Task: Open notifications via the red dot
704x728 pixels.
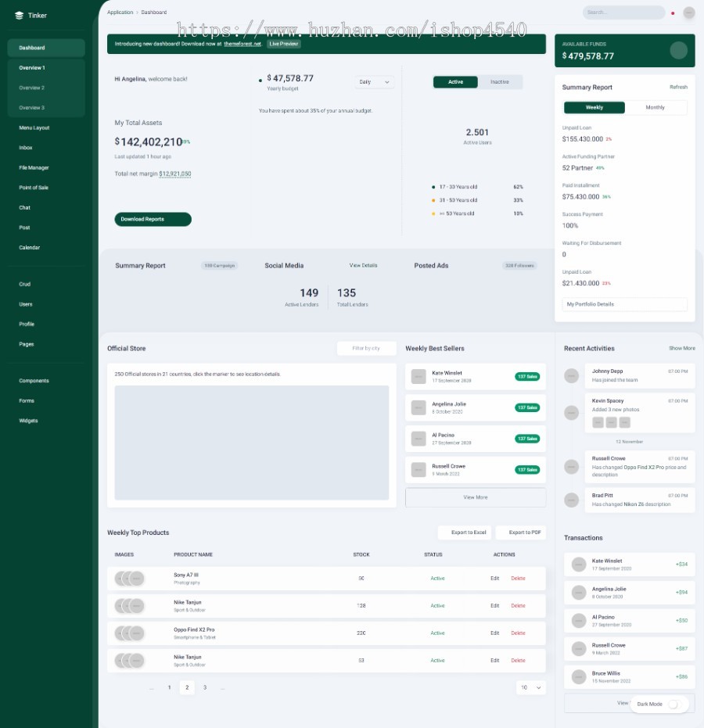Action: 673,13
